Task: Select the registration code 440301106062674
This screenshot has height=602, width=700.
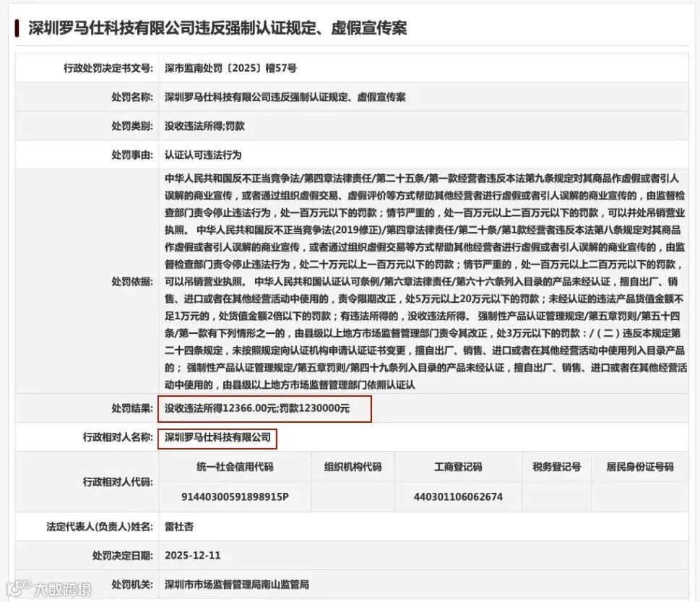Action: point(458,496)
